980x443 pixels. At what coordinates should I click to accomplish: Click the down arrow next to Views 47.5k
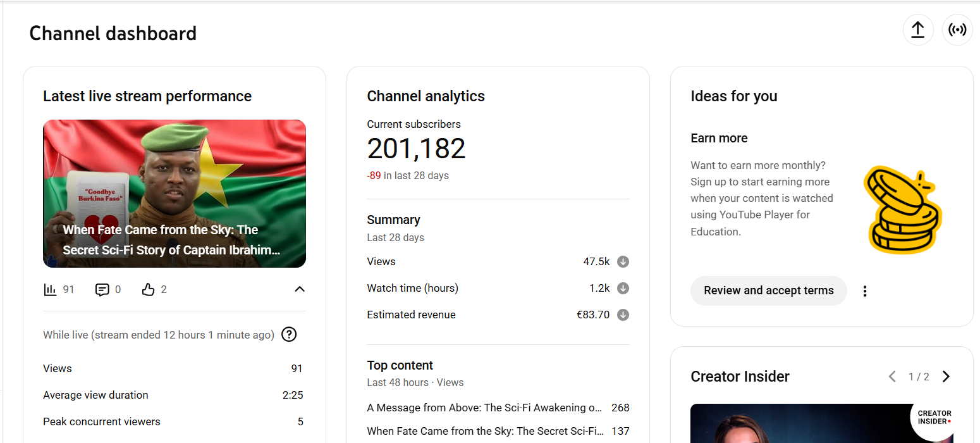click(x=623, y=262)
